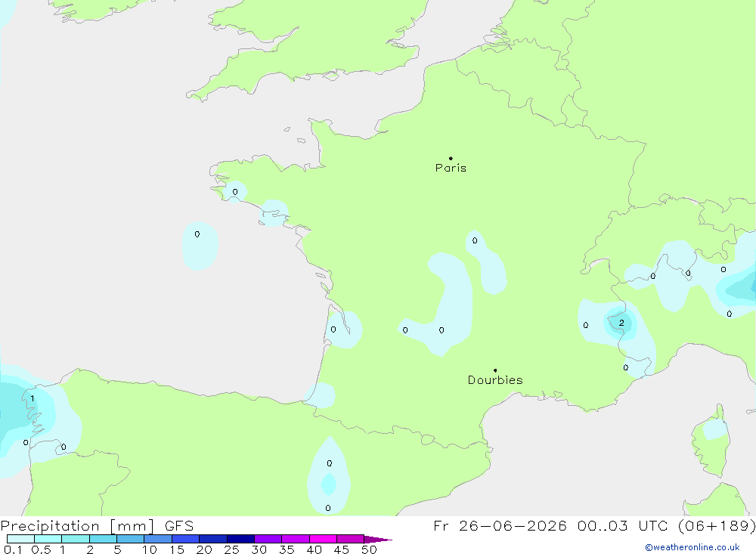Pick the 15–20 mm legend swatch
This screenshot has height=554, width=756.
click(186, 539)
